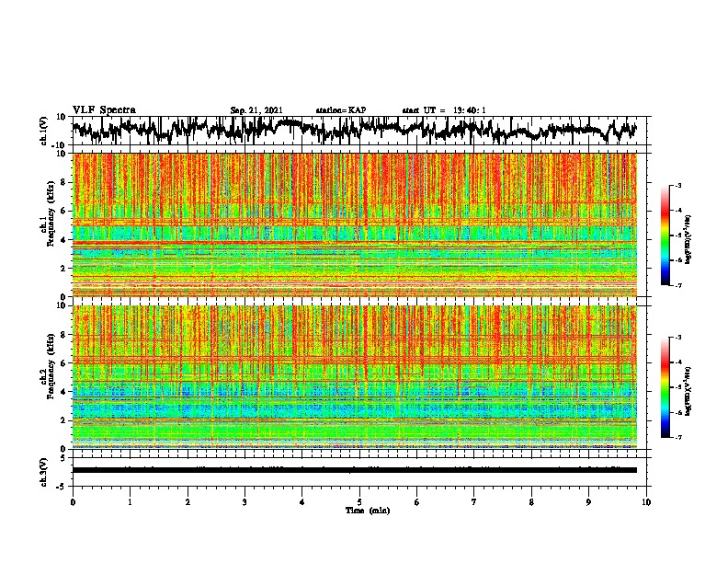The height and width of the screenshot is (563, 728).
Task: Click the "station=KAP" header label
Action: click(341, 110)
